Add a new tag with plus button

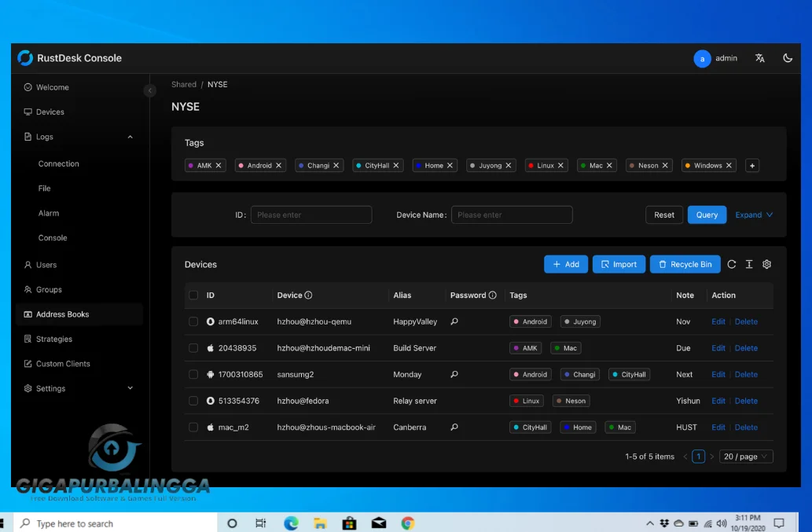pyautogui.click(x=752, y=166)
